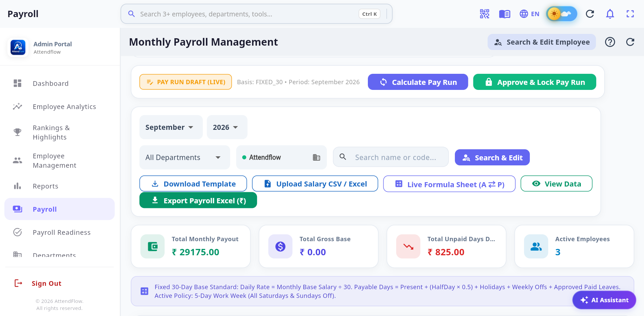This screenshot has height=316, width=644.
Task: Click the Basis: FIXED_30 period text
Action: click(x=298, y=82)
